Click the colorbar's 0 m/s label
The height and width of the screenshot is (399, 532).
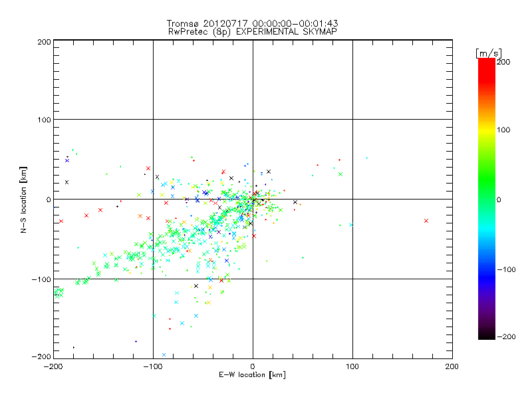[x=499, y=200]
